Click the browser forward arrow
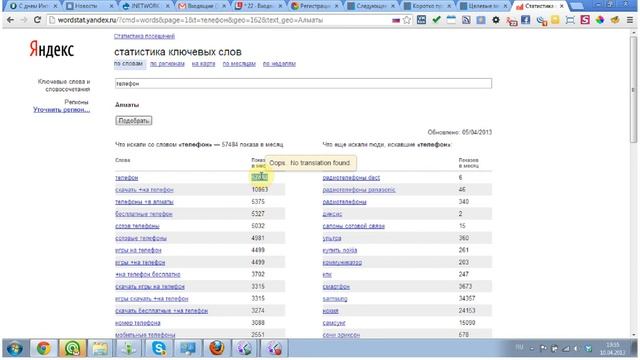Image resolution: width=640 pixels, height=360 pixels. coord(24,20)
